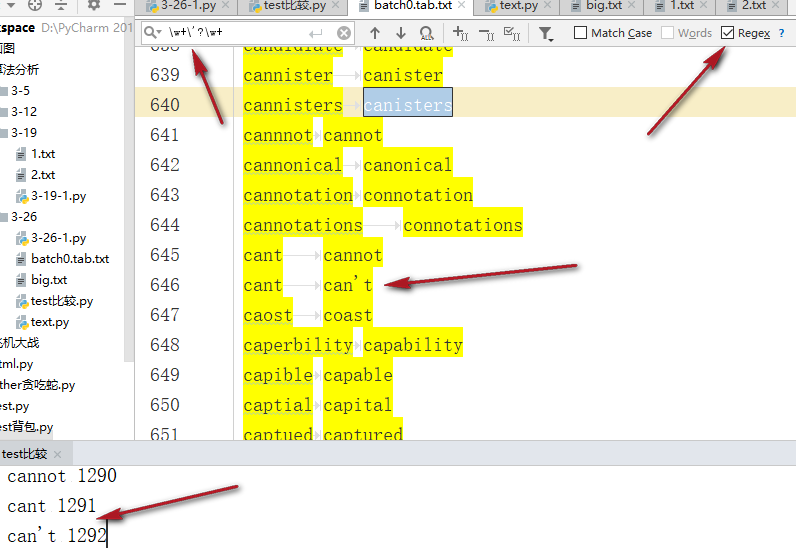Add selection for next occurrence
This screenshot has height=556, width=796.
click(x=460, y=34)
